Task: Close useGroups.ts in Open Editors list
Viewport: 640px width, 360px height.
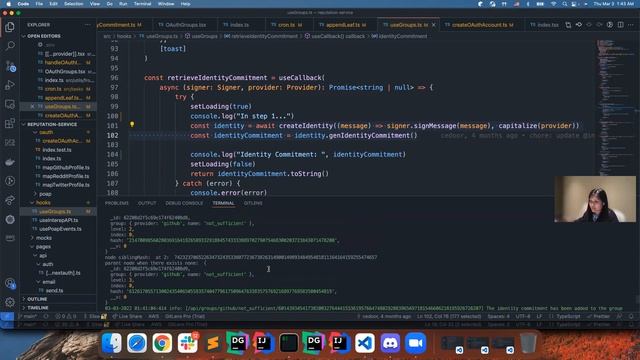Action: tap(33, 107)
